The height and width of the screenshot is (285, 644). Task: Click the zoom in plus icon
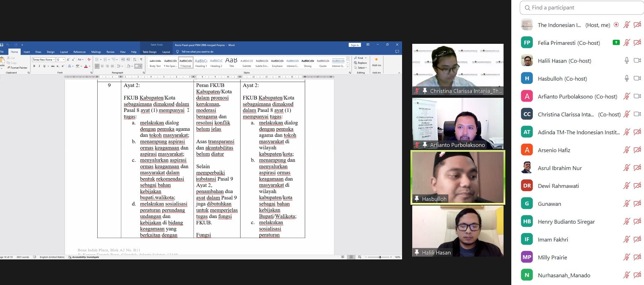[x=391, y=257]
